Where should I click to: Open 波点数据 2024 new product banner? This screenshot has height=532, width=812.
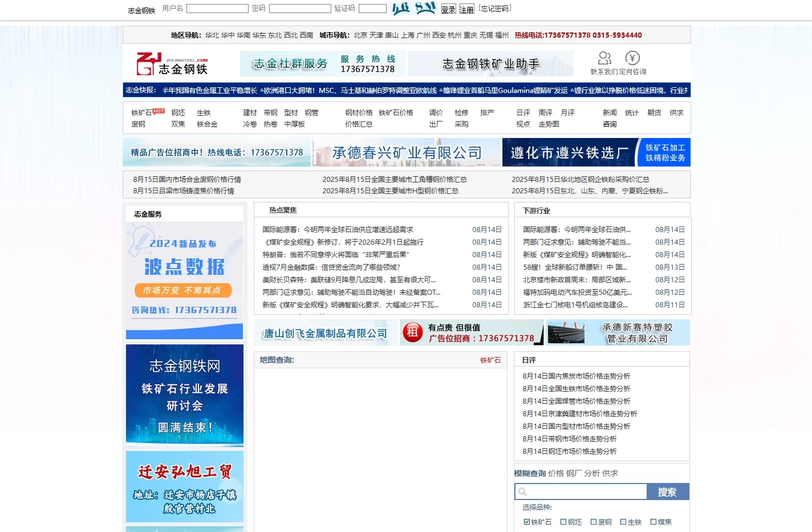point(184,281)
